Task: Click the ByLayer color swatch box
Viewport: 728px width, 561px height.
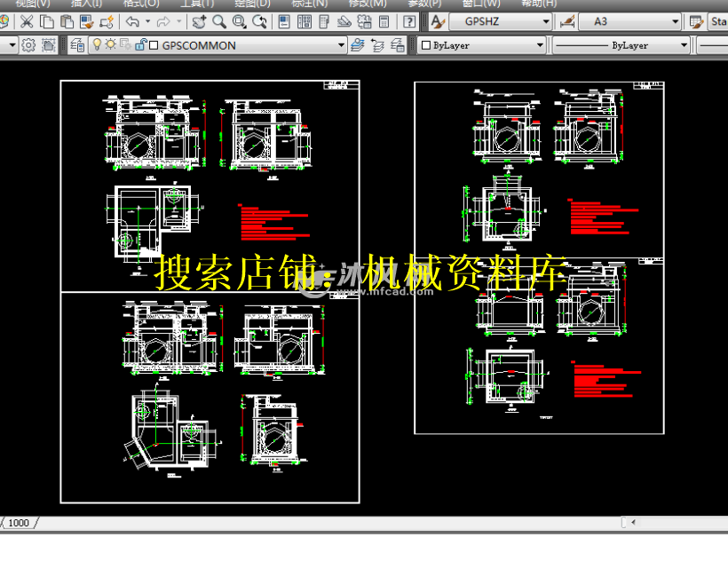Action: [426, 45]
